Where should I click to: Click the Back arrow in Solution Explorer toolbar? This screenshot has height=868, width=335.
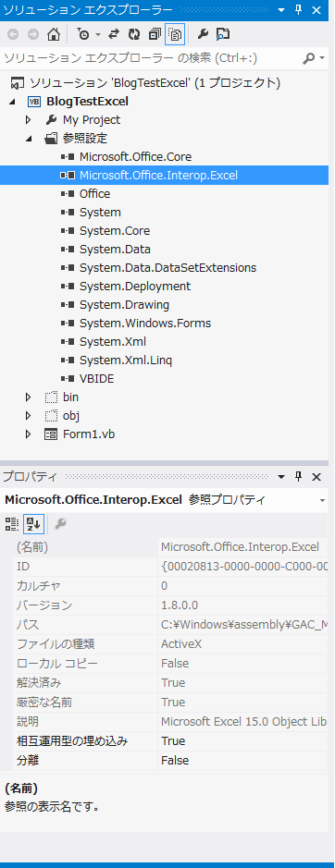pyautogui.click(x=13, y=34)
